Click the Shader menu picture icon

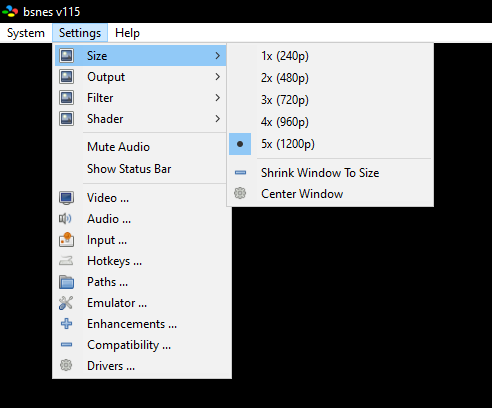click(66, 119)
